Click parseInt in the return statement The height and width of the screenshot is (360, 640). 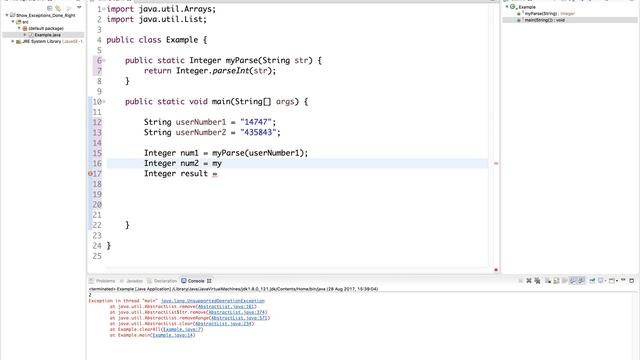click(231, 71)
